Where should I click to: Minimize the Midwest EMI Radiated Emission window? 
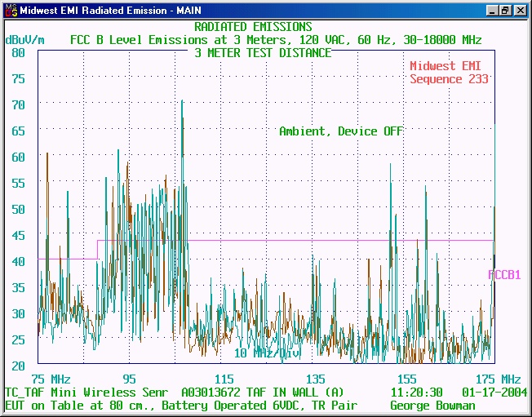[493, 11]
